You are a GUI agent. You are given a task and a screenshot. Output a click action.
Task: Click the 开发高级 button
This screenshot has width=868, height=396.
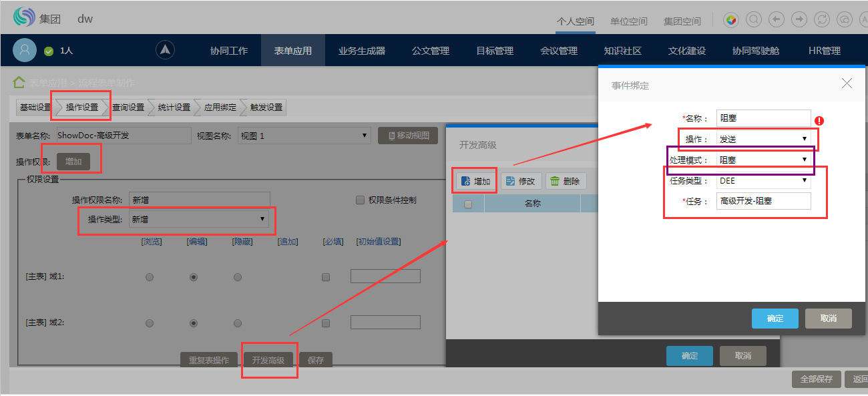(x=268, y=360)
